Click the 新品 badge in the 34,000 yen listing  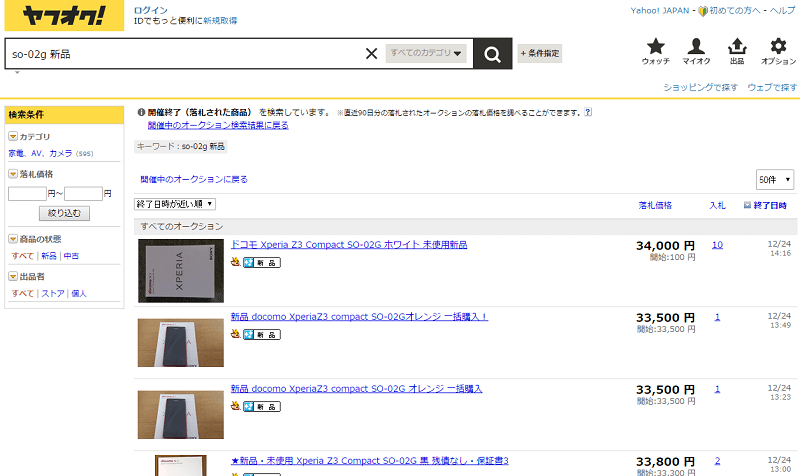tap(262, 263)
